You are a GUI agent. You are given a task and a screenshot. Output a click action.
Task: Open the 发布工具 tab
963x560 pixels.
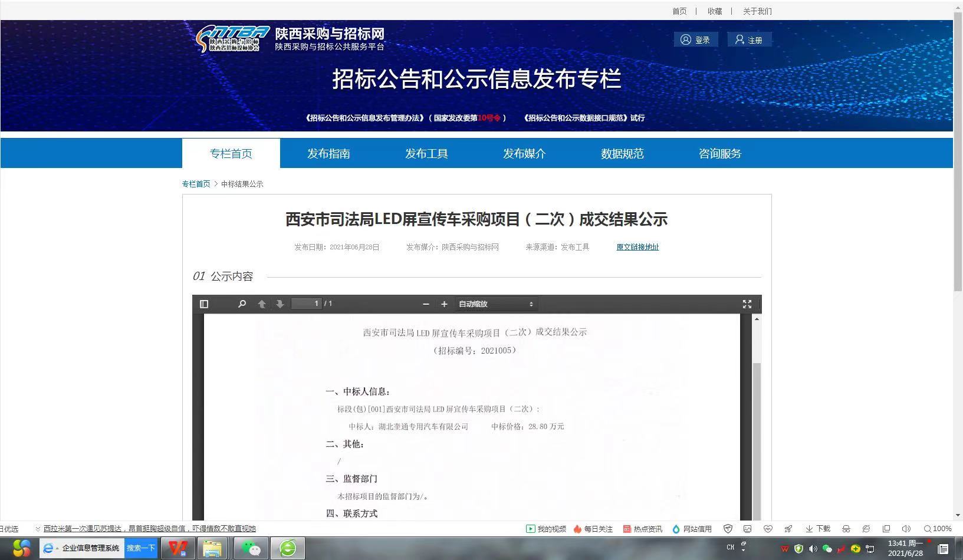click(426, 153)
